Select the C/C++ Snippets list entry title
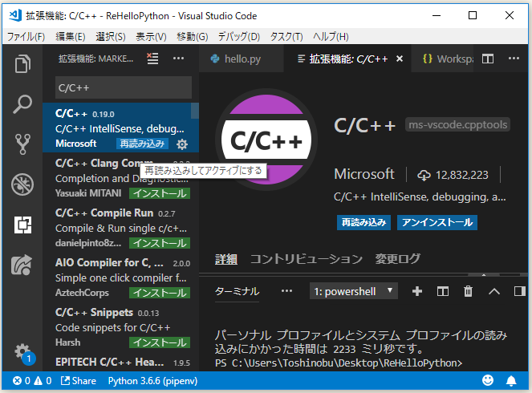Screen dimensions: 532x393 (94, 312)
